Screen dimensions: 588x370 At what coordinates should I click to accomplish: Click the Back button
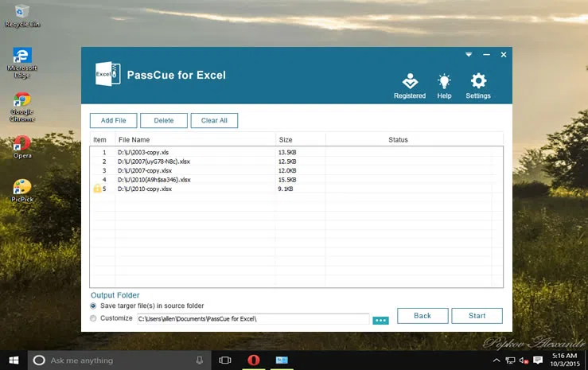click(x=423, y=316)
